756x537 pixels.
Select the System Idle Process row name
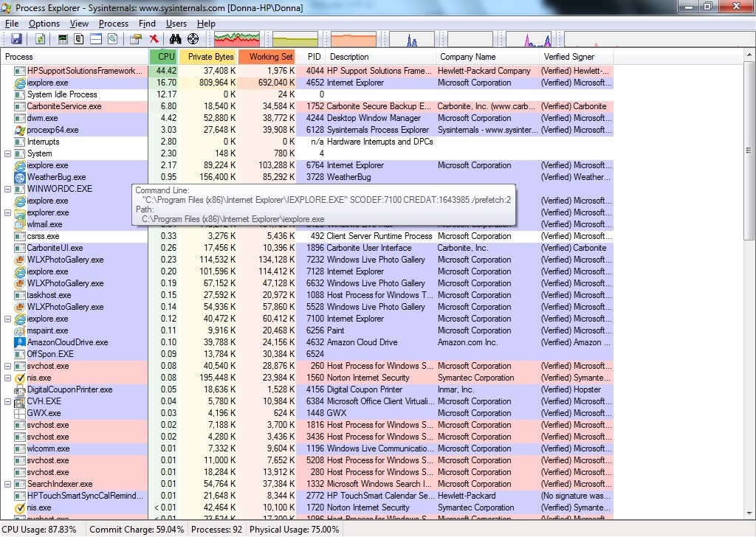[x=62, y=94]
